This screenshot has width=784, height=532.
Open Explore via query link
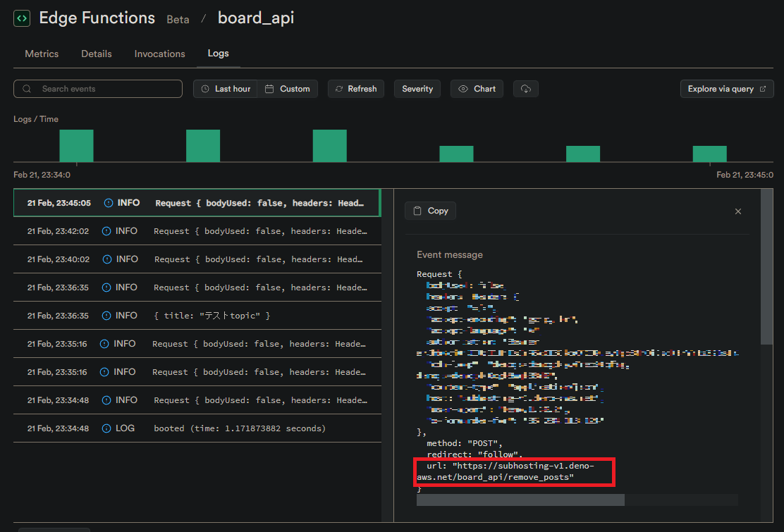tap(727, 89)
